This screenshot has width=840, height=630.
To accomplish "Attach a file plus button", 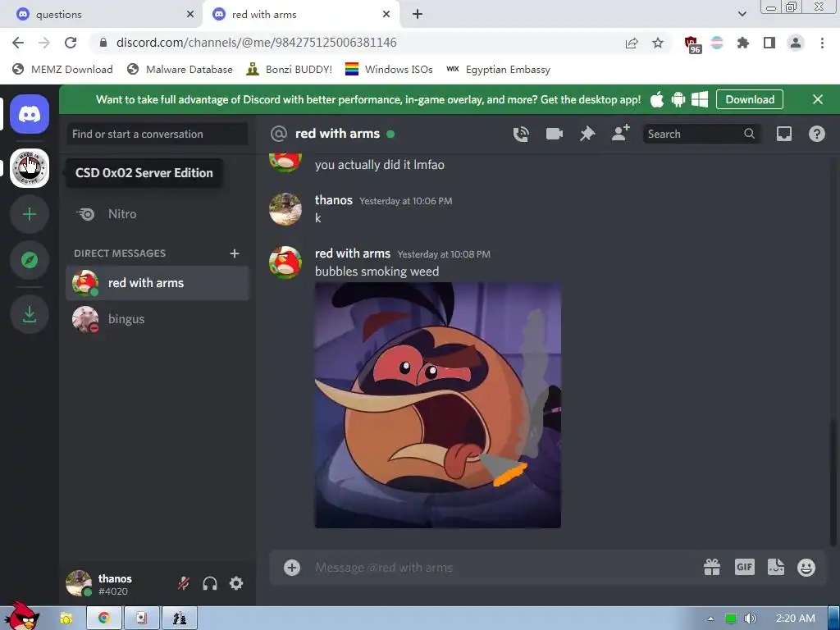I will click(292, 568).
